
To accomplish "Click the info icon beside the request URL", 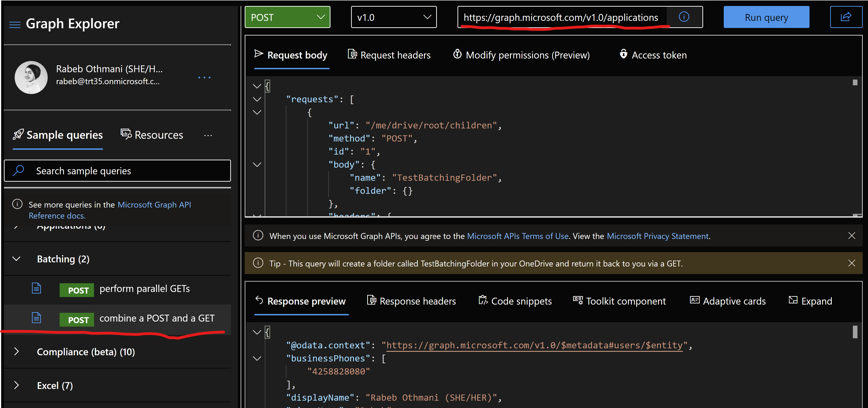I will point(684,17).
